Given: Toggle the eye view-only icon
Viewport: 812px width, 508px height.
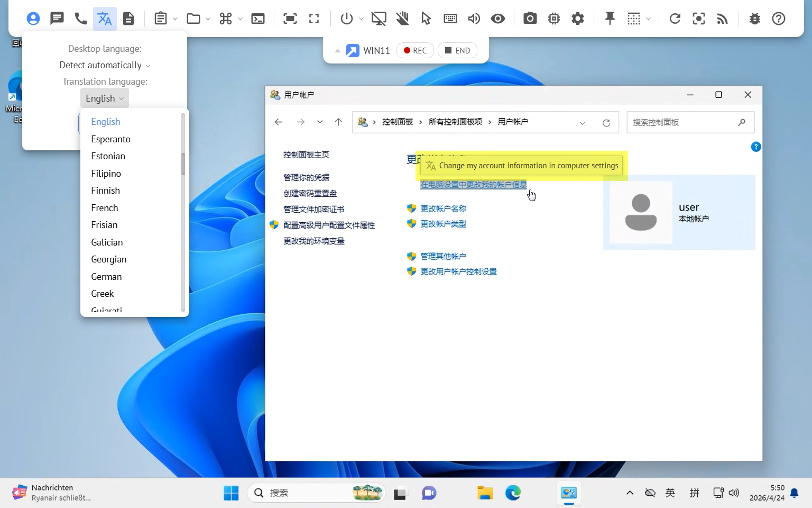Looking at the screenshot, I should click(497, 19).
